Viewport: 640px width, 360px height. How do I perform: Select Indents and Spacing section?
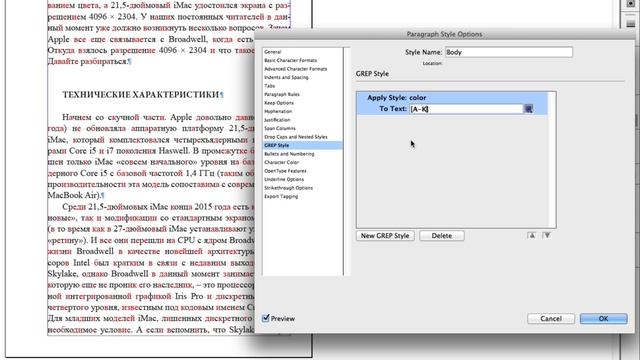point(286,78)
